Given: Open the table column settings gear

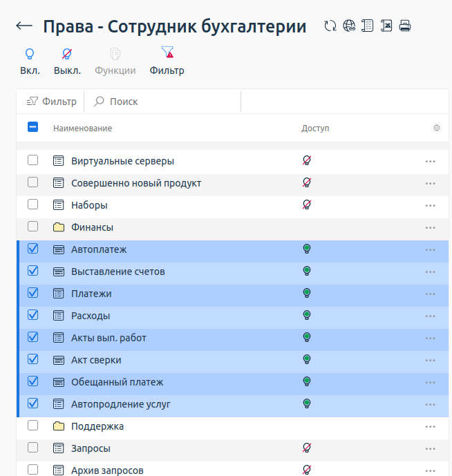Looking at the screenshot, I should [436, 128].
